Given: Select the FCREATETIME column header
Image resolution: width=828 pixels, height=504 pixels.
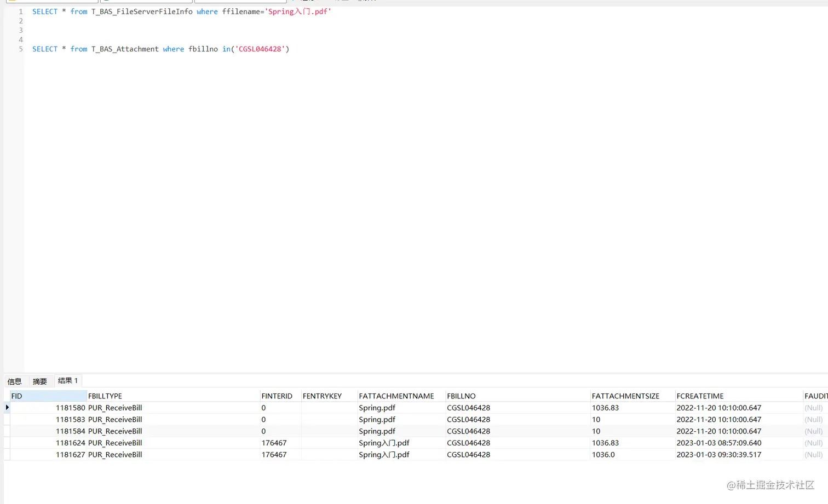Looking at the screenshot, I should pyautogui.click(x=739, y=396).
